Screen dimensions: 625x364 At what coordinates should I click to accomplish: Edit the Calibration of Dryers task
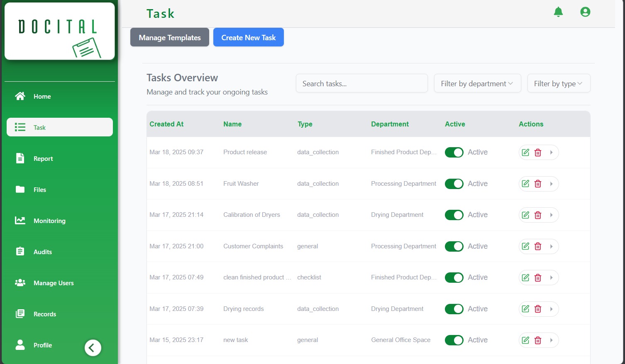525,215
